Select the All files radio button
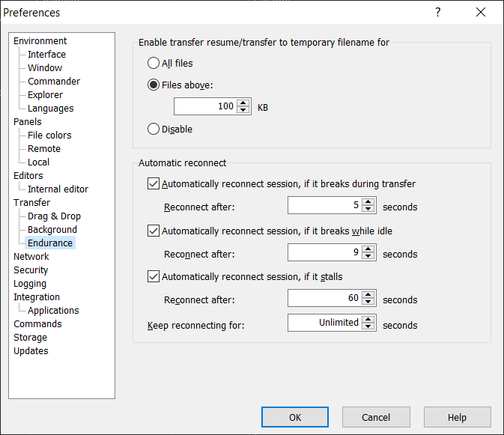 (x=154, y=63)
